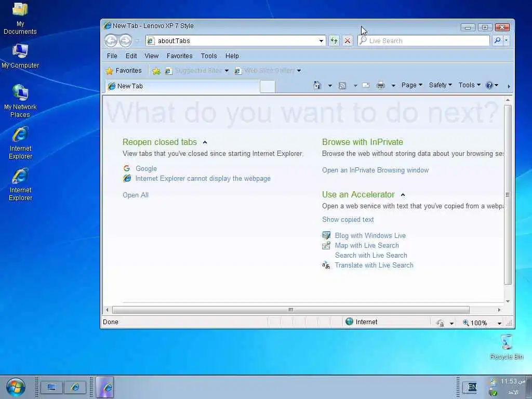Open the zoom level dropdown arrow

pos(499,323)
